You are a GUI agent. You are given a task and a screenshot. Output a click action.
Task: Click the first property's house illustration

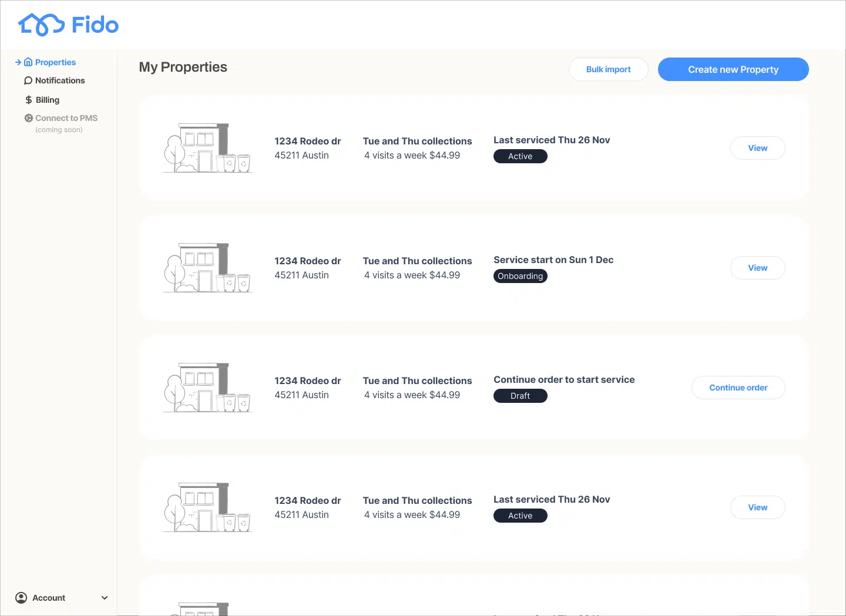(207, 148)
